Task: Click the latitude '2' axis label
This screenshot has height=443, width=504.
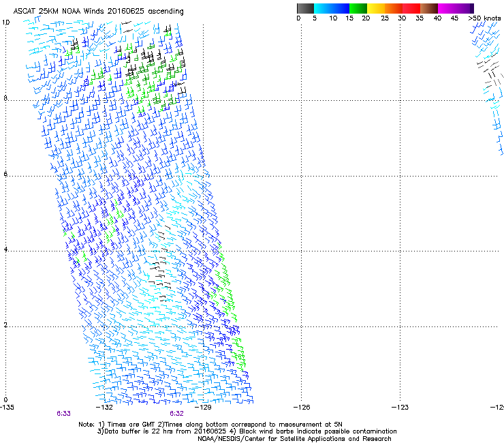Action: 5,324
